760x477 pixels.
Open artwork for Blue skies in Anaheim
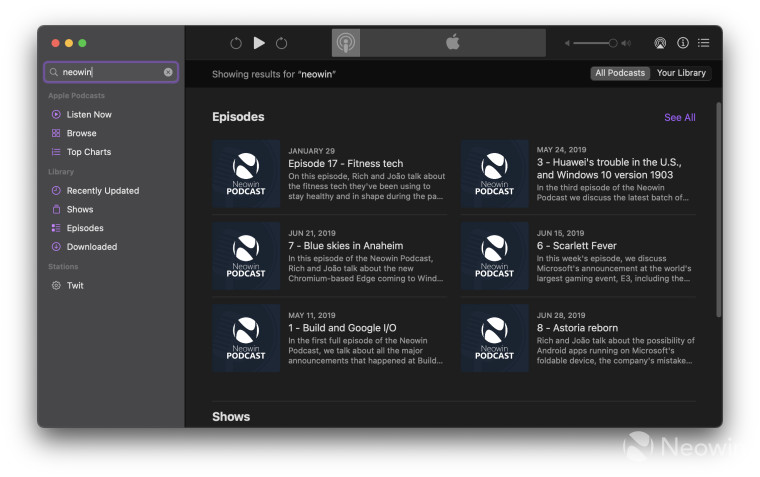pos(246,256)
